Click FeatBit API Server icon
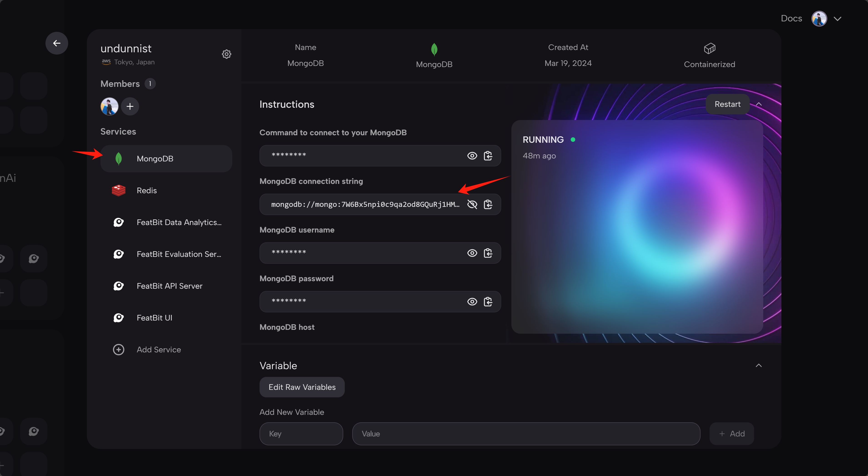This screenshot has width=868, height=476. (x=118, y=286)
